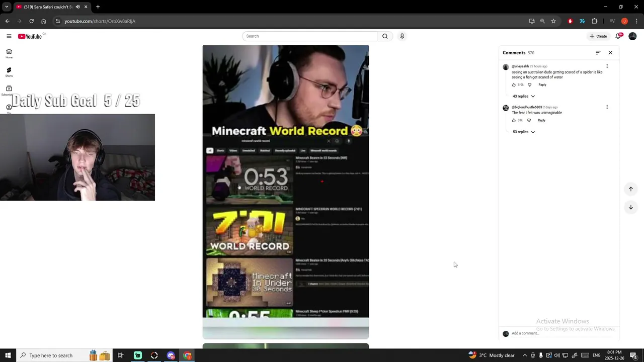Open the Chrome profile J avatar

[624, 21]
